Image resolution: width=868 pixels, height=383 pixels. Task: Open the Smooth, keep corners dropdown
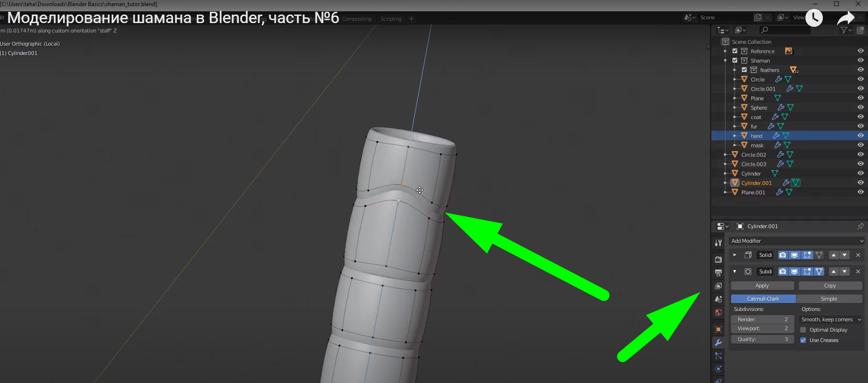point(830,319)
